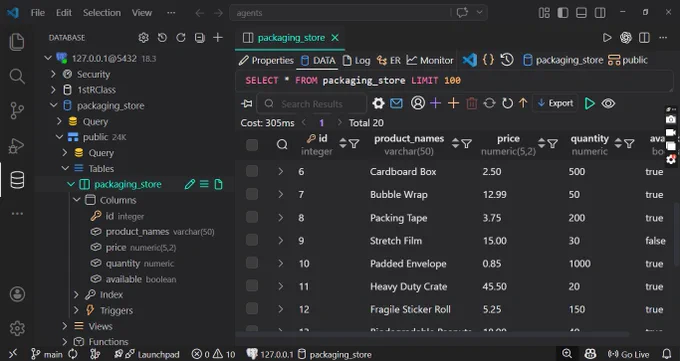Open notifications bell in status bar
Viewport: 680px width, 361px height.
pyautogui.click(x=668, y=354)
